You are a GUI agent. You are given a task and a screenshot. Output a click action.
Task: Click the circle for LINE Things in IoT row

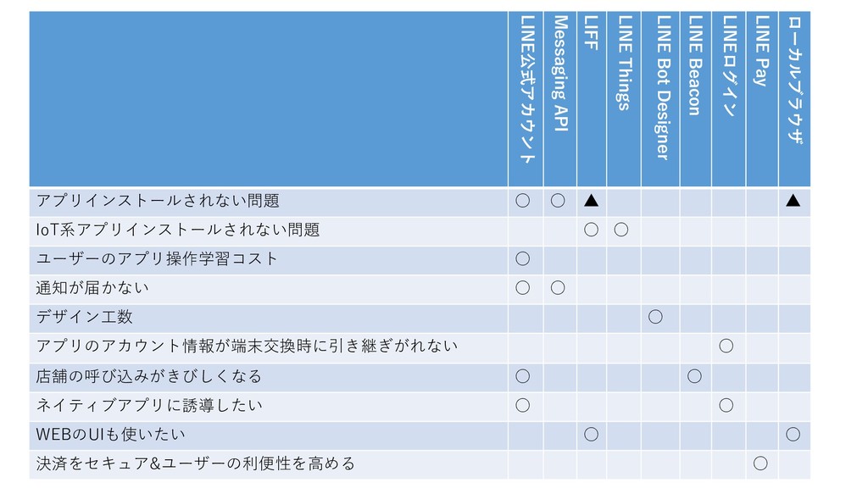tap(621, 230)
